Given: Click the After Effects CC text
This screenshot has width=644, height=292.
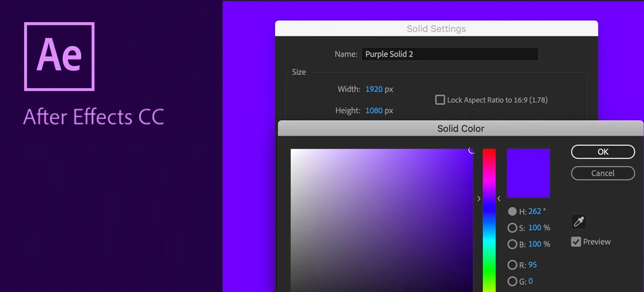Looking at the screenshot, I should point(94,117).
